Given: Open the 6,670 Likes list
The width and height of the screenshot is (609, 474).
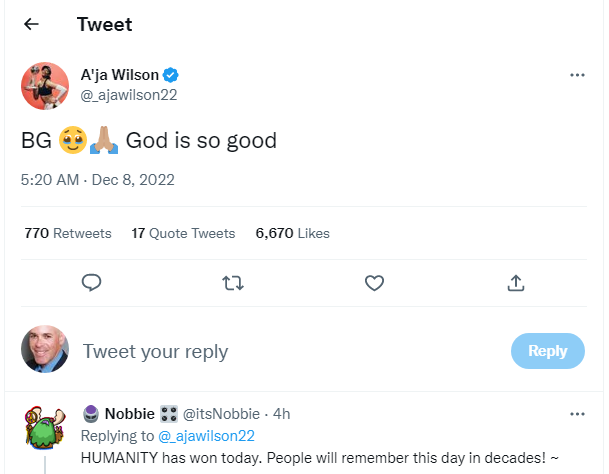Looking at the screenshot, I should pyautogui.click(x=292, y=233).
